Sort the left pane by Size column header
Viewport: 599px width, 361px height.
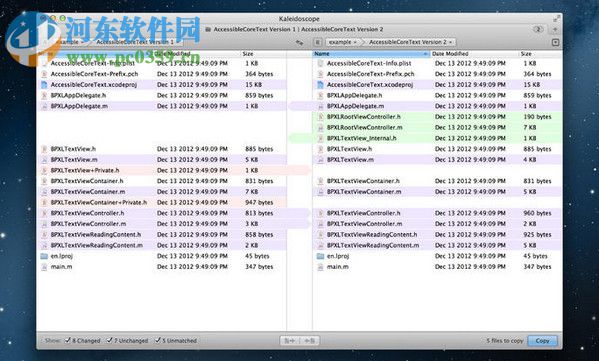click(264, 54)
